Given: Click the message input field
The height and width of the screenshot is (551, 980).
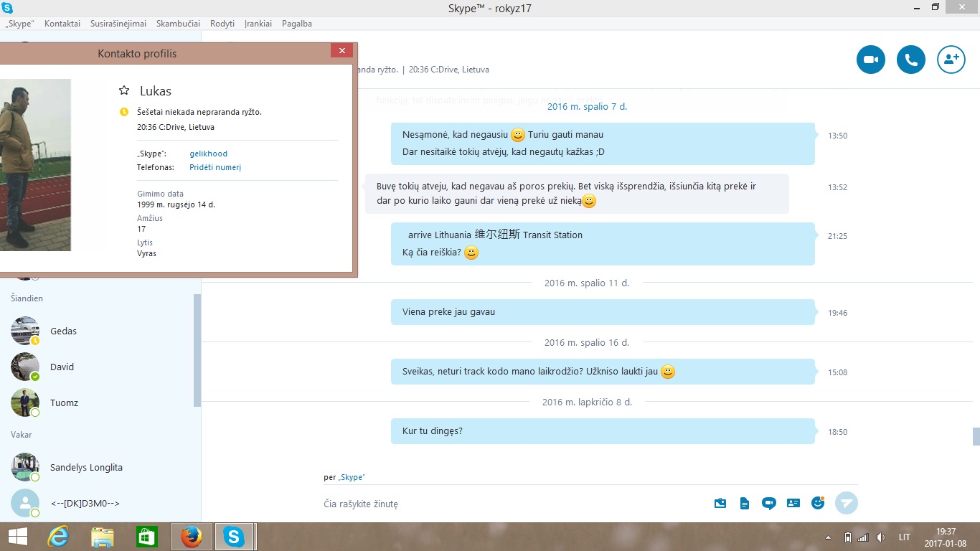Looking at the screenshot, I should [x=513, y=504].
